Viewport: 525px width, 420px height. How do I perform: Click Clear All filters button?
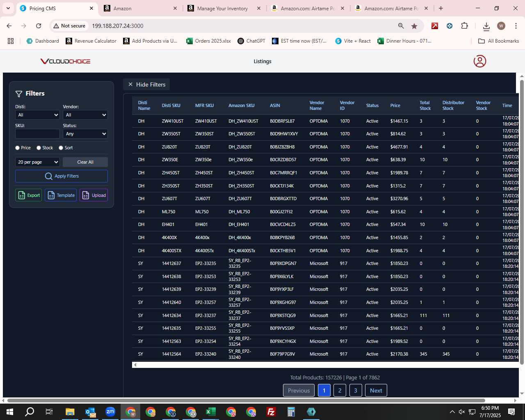[x=85, y=162]
